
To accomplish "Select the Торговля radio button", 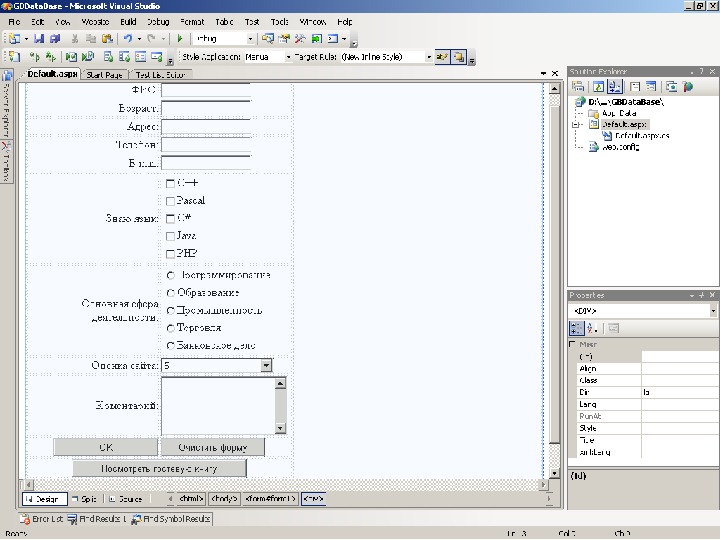I will (171, 328).
